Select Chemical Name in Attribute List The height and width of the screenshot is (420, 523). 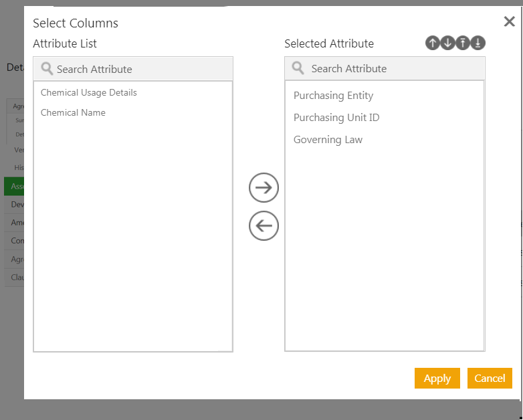click(x=74, y=113)
